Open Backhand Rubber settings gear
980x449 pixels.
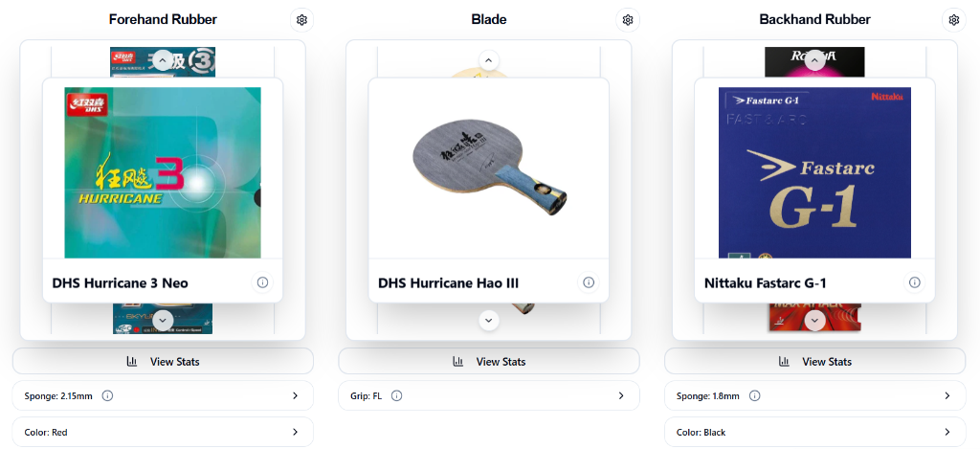[953, 19]
